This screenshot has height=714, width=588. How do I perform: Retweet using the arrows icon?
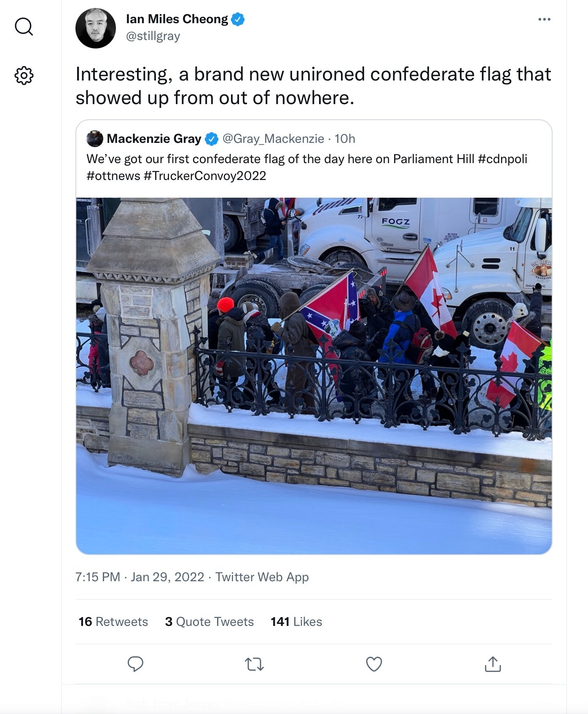(254, 664)
